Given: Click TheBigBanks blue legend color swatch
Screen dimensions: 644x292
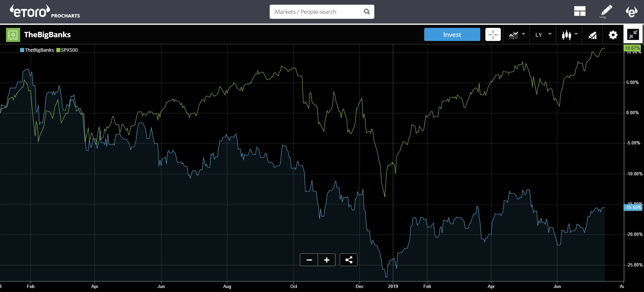Looking at the screenshot, I should (22, 50).
